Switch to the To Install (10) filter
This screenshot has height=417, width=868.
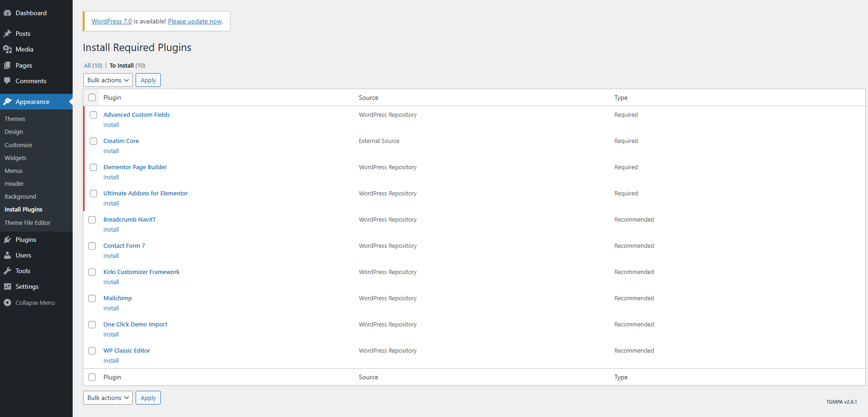127,65
